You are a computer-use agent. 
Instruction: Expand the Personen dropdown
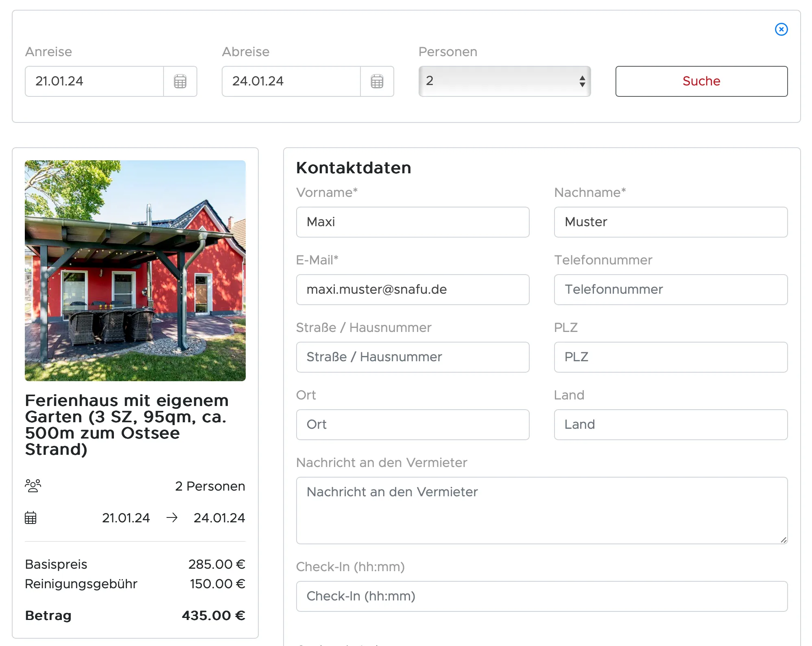504,81
